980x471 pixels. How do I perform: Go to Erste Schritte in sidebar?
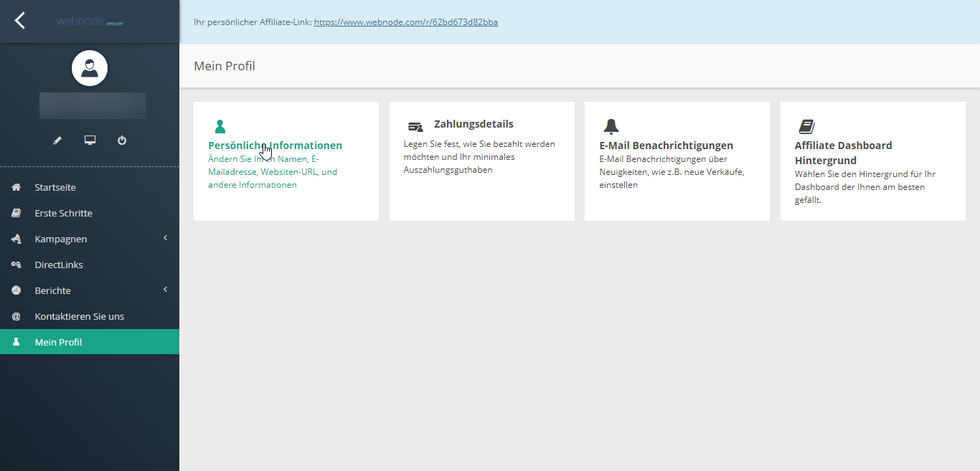coord(63,214)
